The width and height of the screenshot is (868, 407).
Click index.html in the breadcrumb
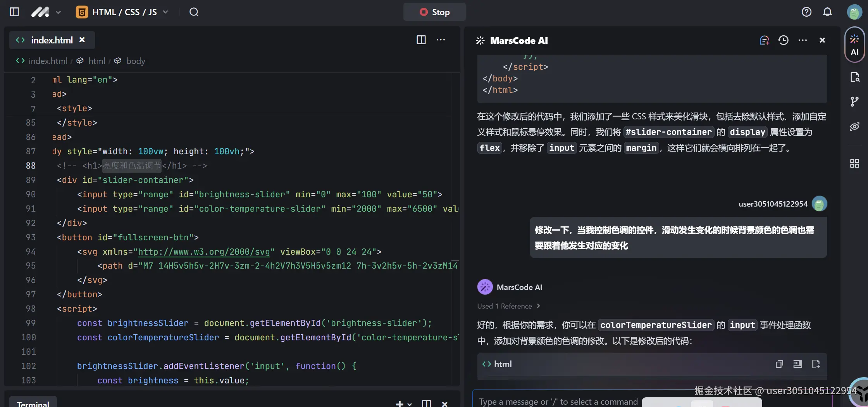(48, 61)
